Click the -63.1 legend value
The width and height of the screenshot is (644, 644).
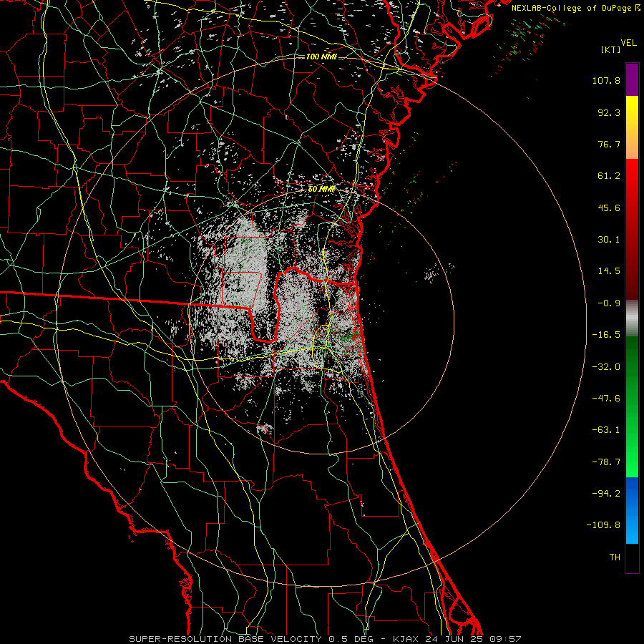click(x=606, y=430)
